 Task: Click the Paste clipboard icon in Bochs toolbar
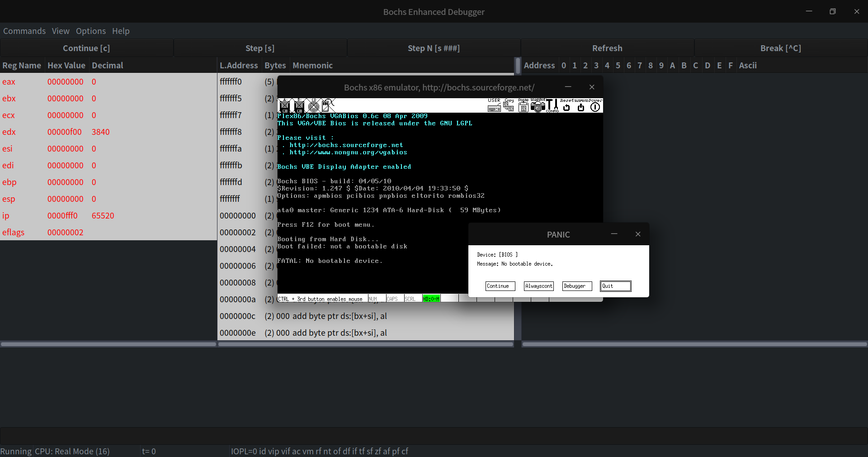click(x=523, y=105)
